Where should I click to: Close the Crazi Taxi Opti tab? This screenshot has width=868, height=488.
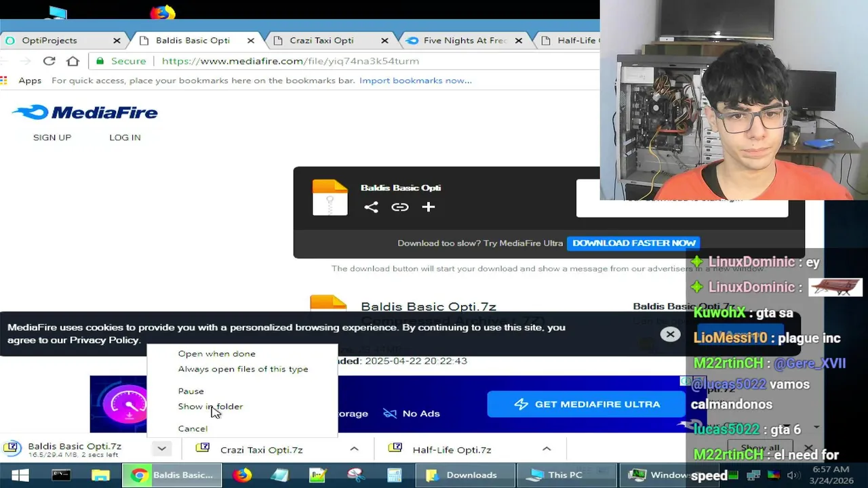click(384, 41)
